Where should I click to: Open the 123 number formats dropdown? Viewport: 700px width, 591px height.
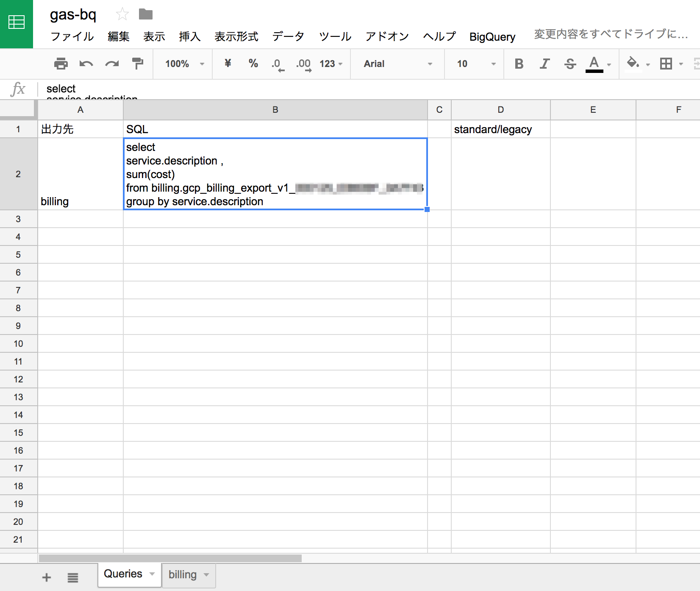pyautogui.click(x=331, y=64)
